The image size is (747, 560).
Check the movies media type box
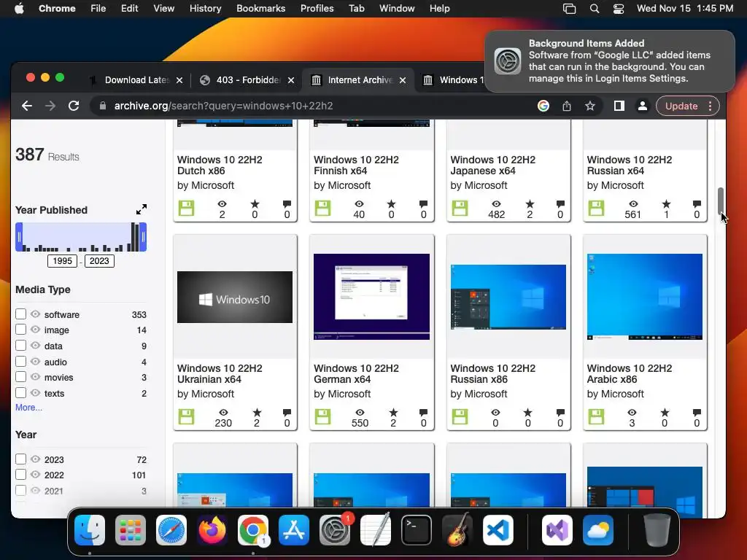click(20, 377)
